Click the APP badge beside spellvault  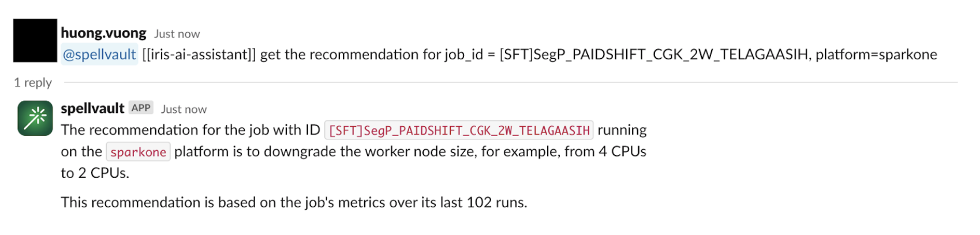141,108
